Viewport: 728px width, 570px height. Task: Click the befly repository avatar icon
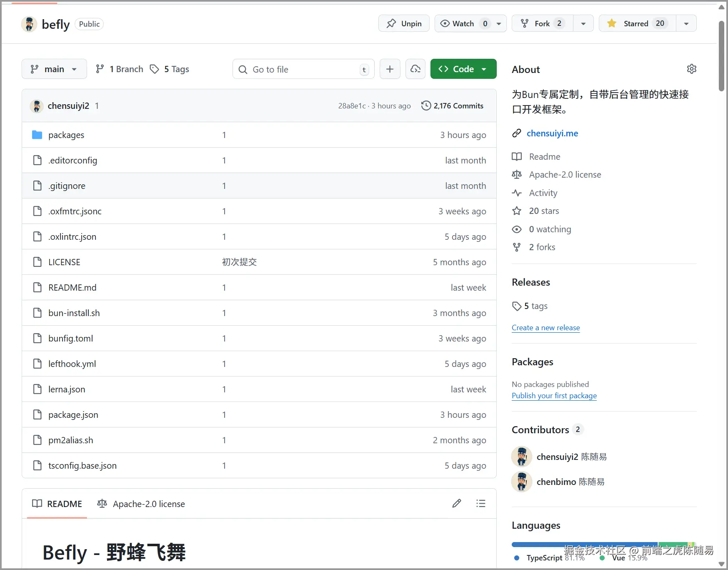pyautogui.click(x=29, y=24)
